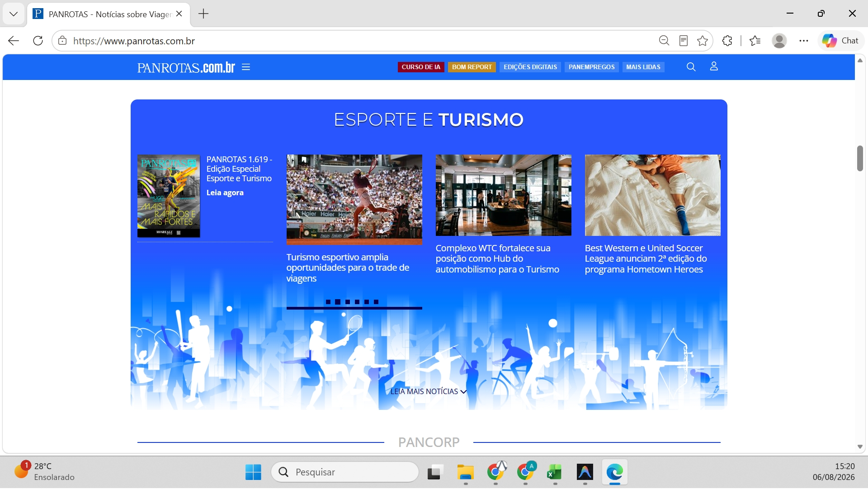Open EDIÇÕES DIGITAIS in the header
The height and width of the screenshot is (489, 868).
pos(530,67)
